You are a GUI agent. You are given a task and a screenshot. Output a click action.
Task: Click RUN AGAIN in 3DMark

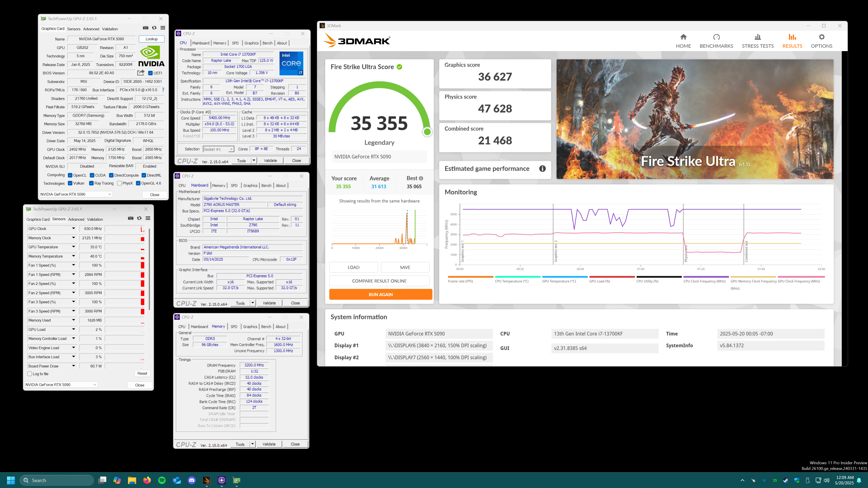pos(380,294)
